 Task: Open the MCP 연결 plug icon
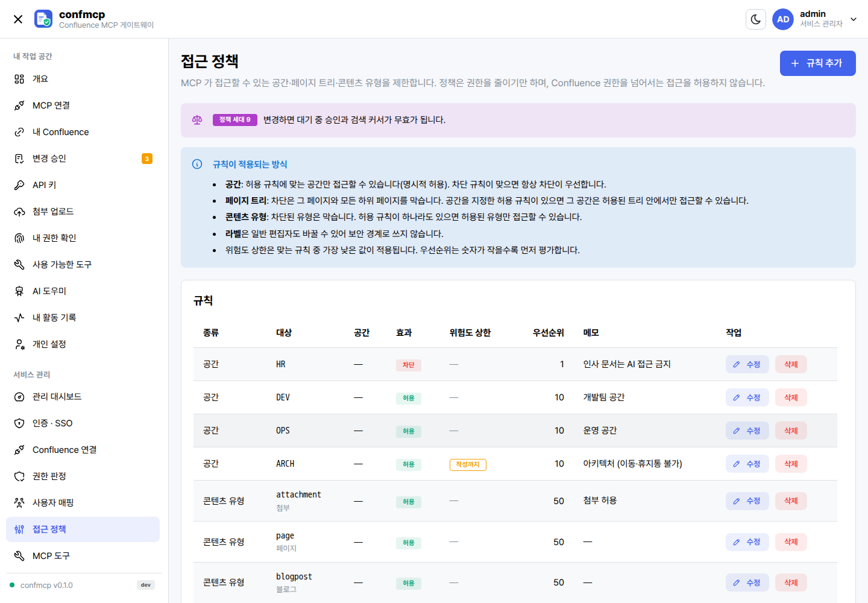(x=19, y=106)
